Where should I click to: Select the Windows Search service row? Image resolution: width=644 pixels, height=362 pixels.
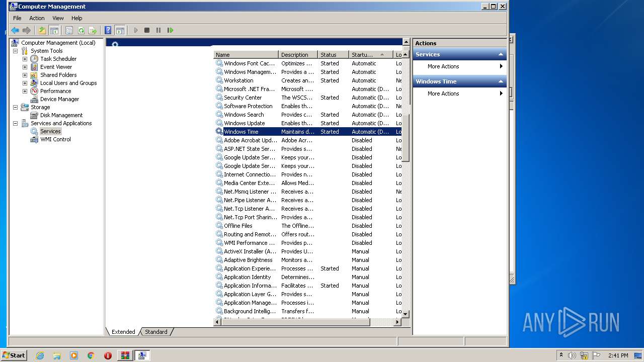[308, 115]
